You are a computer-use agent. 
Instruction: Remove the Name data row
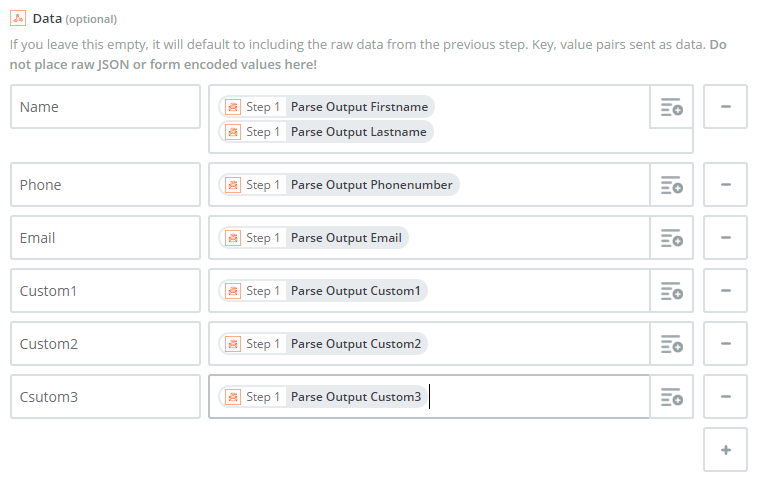coord(725,107)
